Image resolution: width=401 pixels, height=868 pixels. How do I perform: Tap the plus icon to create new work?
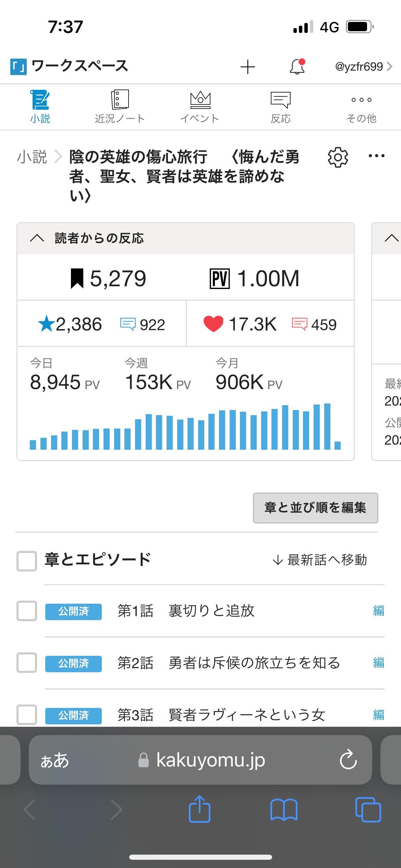tap(247, 67)
